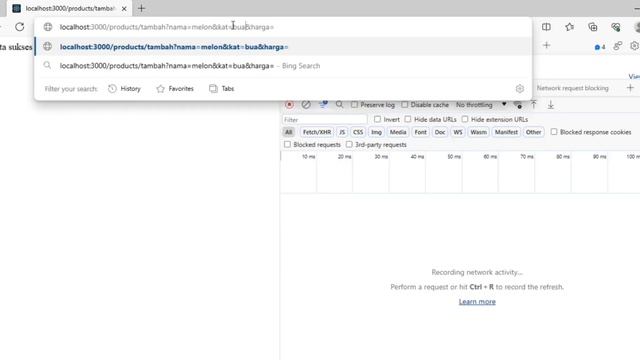The width and height of the screenshot is (640, 360).
Task: Check 3rd-party requests
Action: (349, 144)
